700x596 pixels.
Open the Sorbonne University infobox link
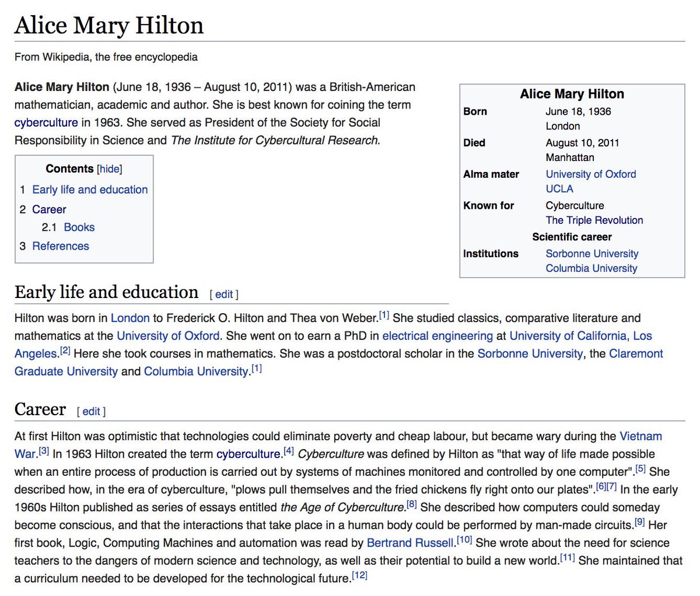[592, 253]
